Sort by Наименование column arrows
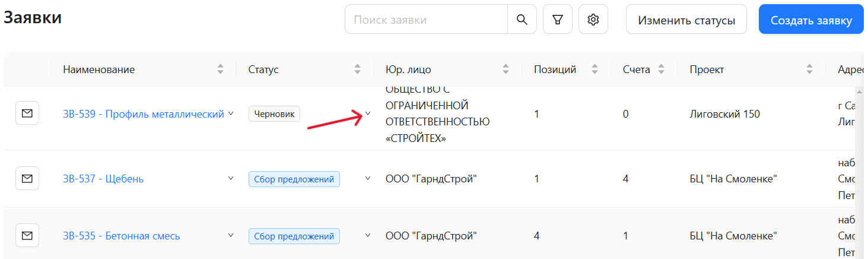868x259 pixels. (x=221, y=70)
